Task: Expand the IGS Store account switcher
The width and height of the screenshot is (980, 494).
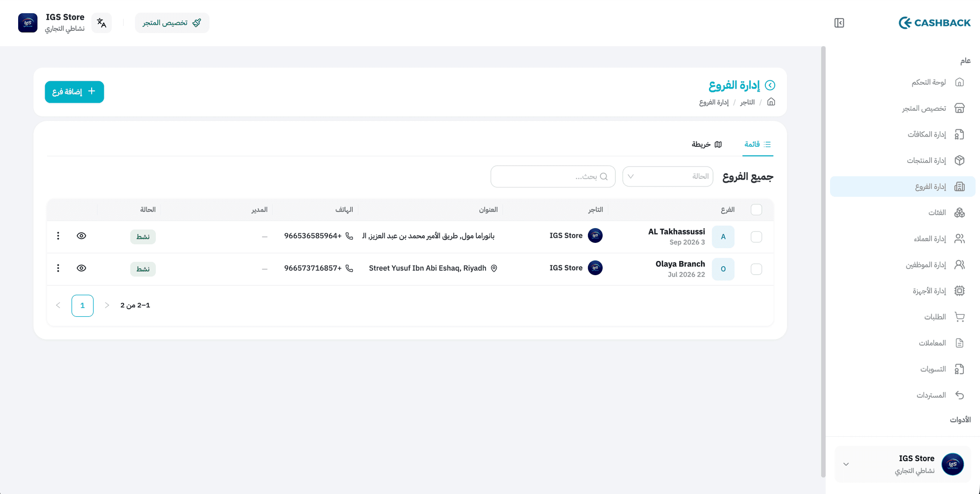Action: tap(903, 464)
